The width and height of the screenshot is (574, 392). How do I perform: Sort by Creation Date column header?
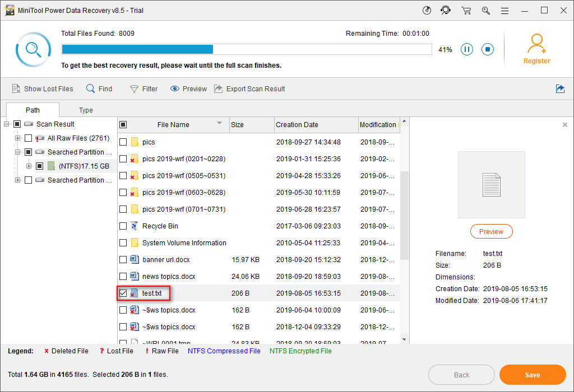click(316, 125)
